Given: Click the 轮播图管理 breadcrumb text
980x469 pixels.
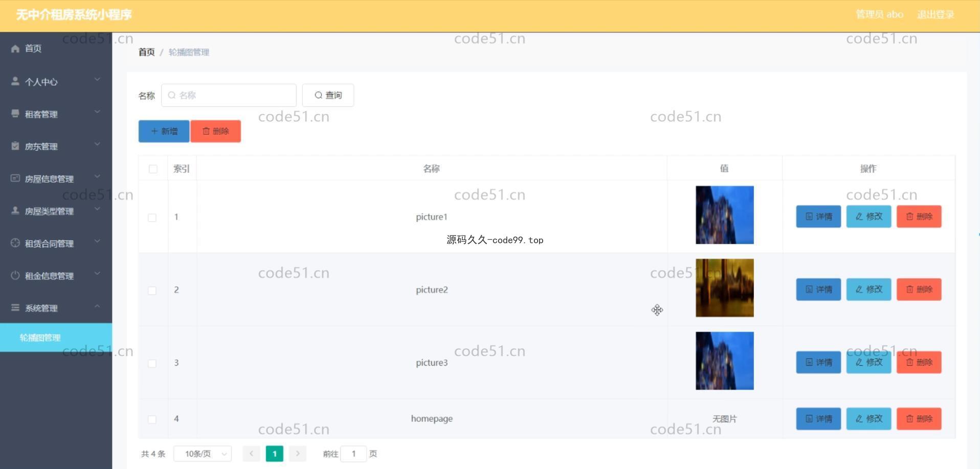Looking at the screenshot, I should tap(189, 52).
